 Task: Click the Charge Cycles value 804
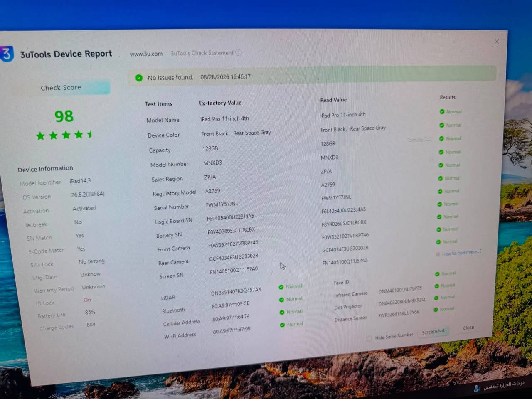[91, 325]
